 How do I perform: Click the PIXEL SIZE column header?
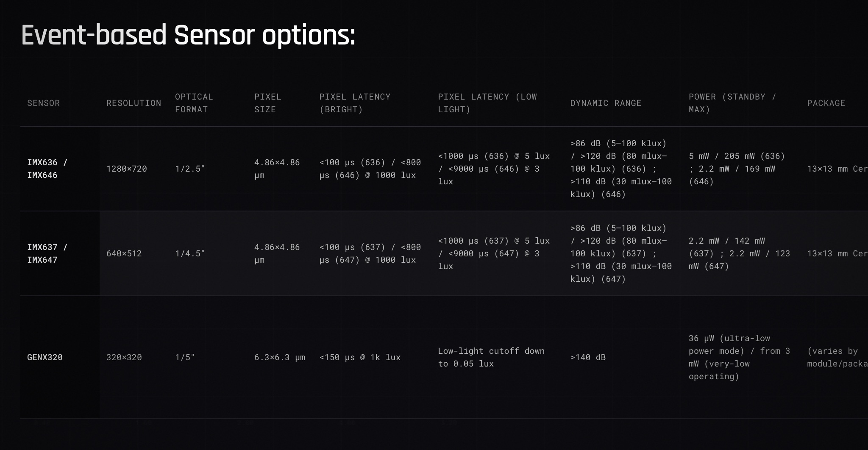point(267,103)
